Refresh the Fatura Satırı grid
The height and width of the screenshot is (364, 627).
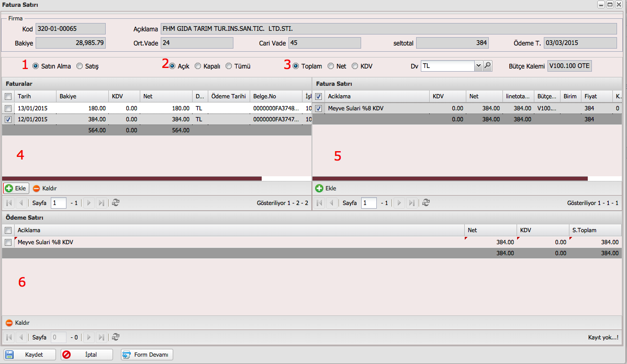[426, 203]
